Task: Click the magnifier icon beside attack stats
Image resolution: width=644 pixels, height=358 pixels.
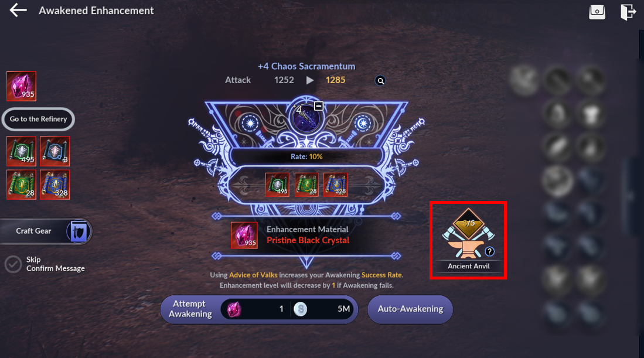Action: point(380,81)
